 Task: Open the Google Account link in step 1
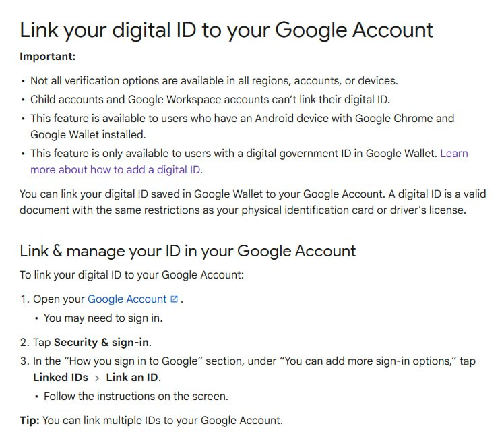[x=127, y=299]
